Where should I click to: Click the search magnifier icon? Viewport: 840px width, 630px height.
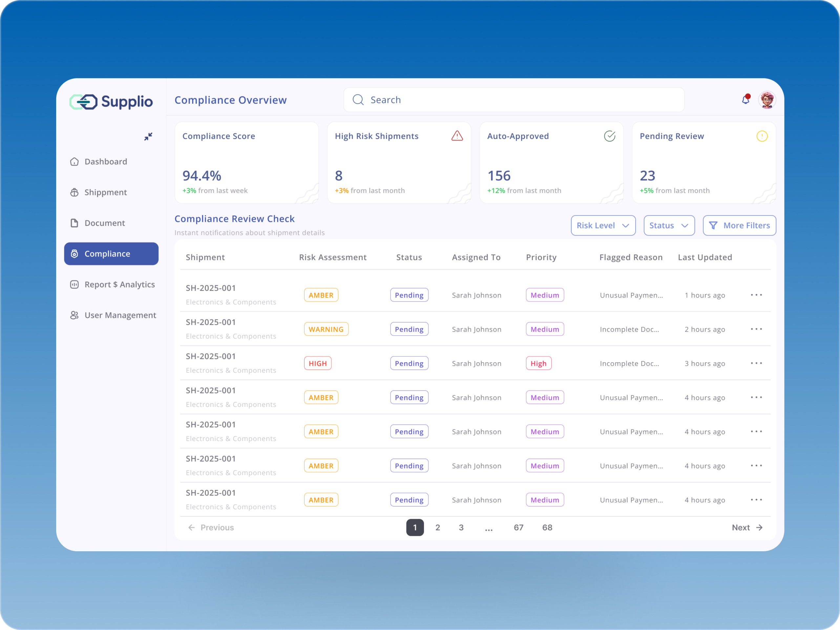[x=358, y=100]
